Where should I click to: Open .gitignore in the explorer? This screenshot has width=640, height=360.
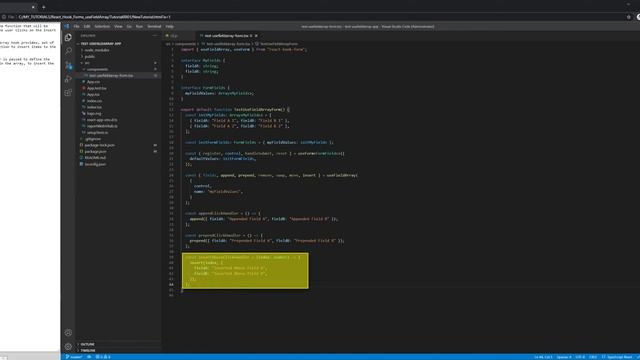tap(93, 139)
